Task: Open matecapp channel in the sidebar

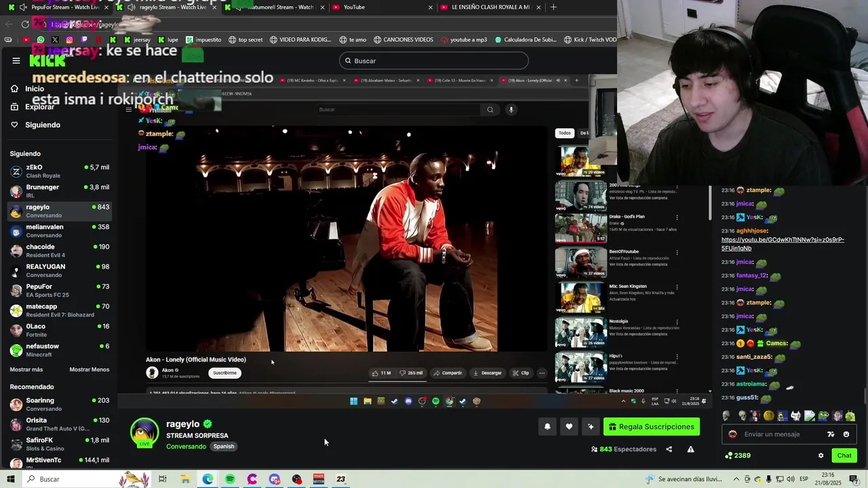Action: point(60,310)
